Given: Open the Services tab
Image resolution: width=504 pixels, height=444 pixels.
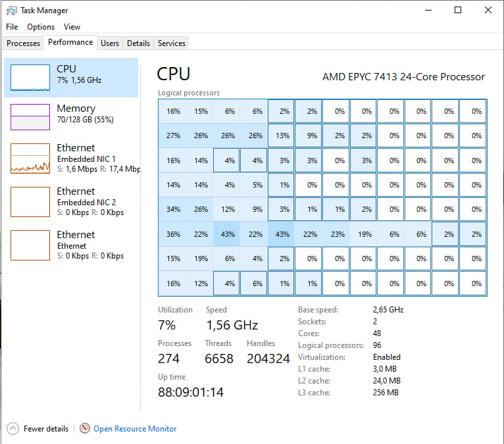Looking at the screenshot, I should pyautogui.click(x=172, y=43).
